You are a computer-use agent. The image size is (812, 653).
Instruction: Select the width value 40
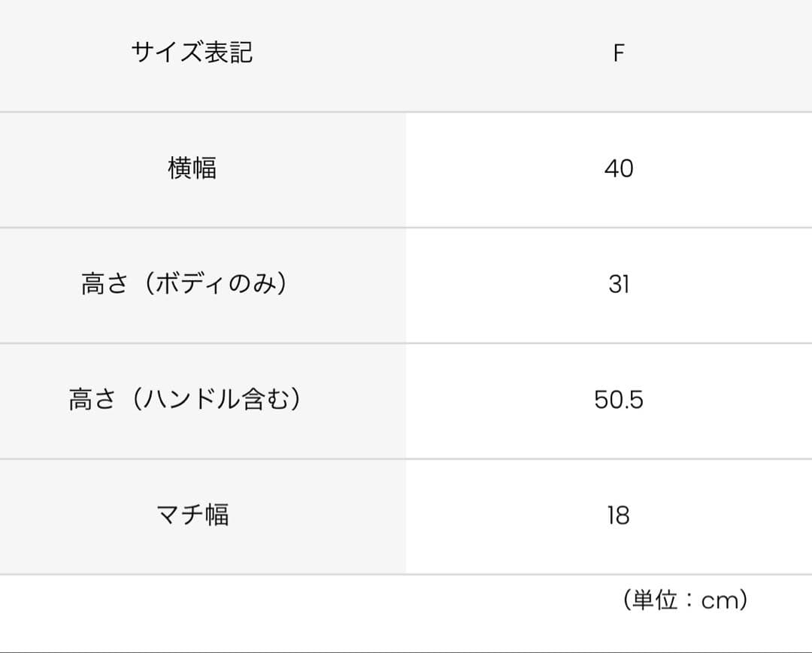(x=618, y=168)
